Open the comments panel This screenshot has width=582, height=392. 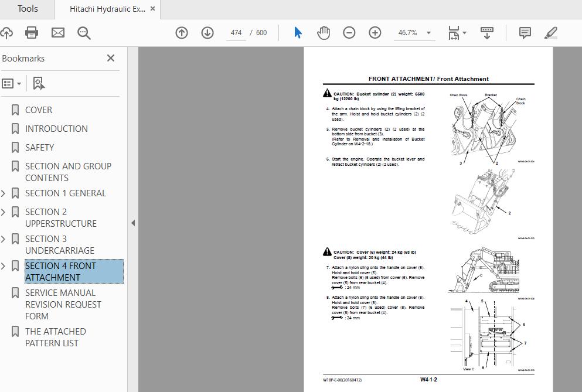tap(525, 33)
